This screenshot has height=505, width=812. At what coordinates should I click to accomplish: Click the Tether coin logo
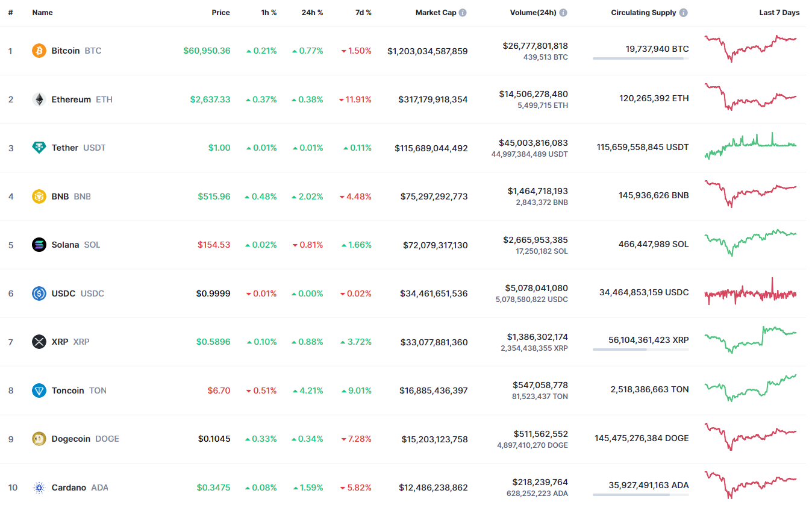pos(39,148)
